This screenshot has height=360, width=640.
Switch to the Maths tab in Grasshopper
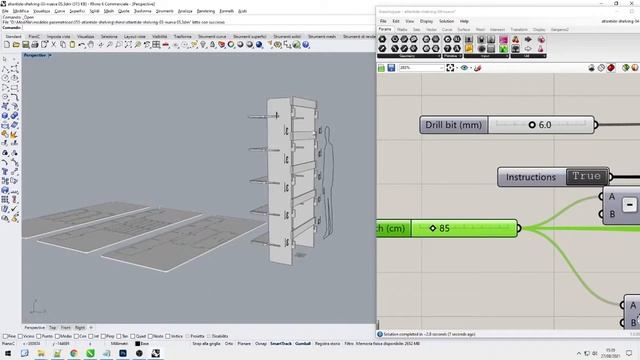pos(402,30)
